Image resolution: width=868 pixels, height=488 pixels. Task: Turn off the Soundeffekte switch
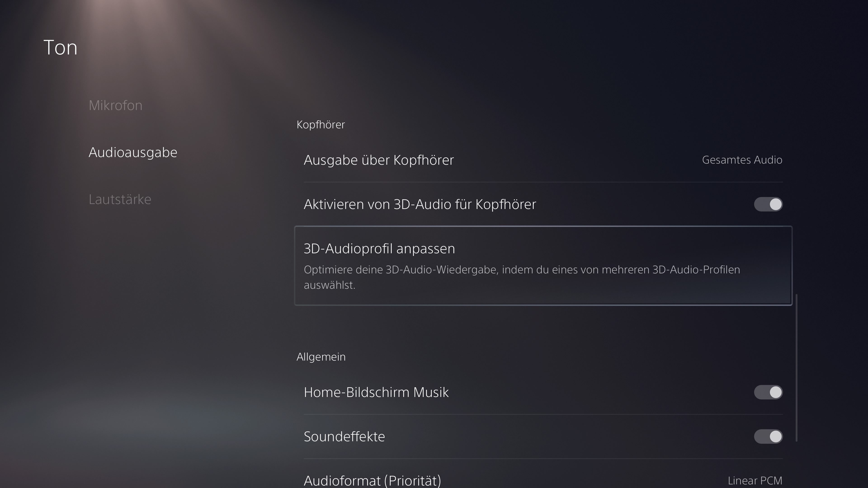[768, 436]
